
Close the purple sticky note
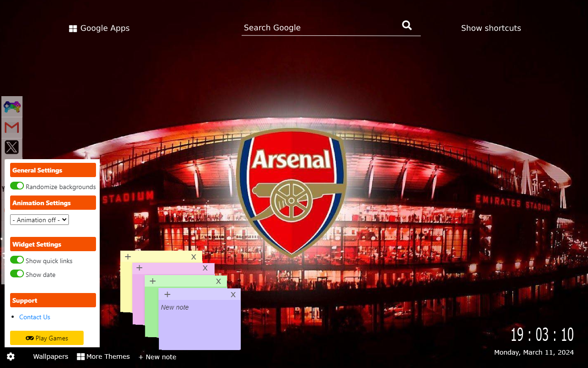233,294
